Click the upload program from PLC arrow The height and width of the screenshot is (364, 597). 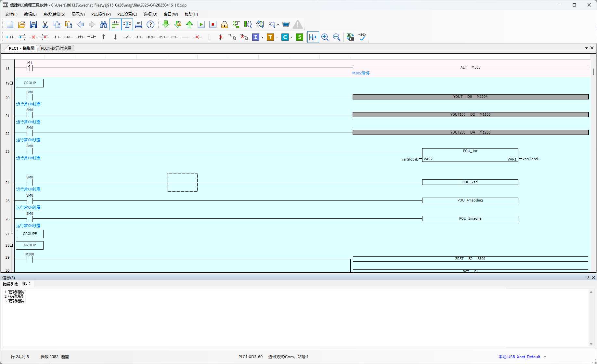[189, 24]
